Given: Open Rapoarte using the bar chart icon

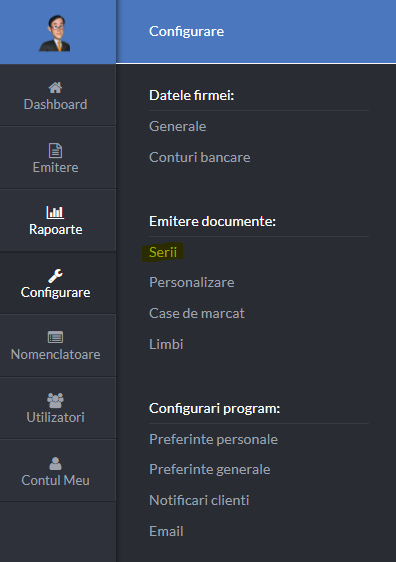Looking at the screenshot, I should 55,213.
